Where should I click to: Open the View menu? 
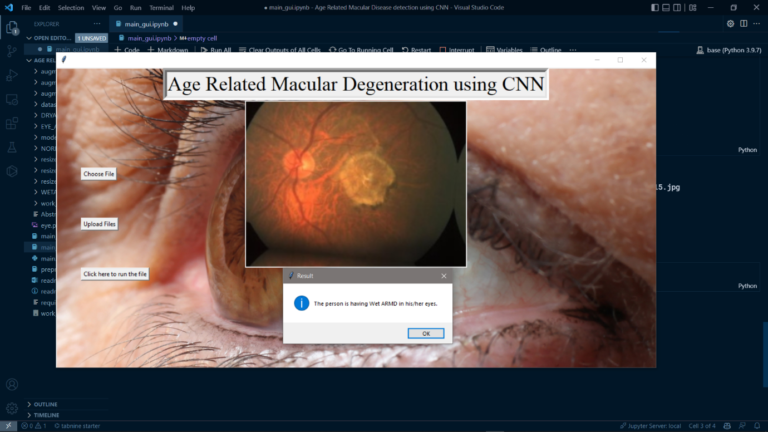click(x=99, y=8)
